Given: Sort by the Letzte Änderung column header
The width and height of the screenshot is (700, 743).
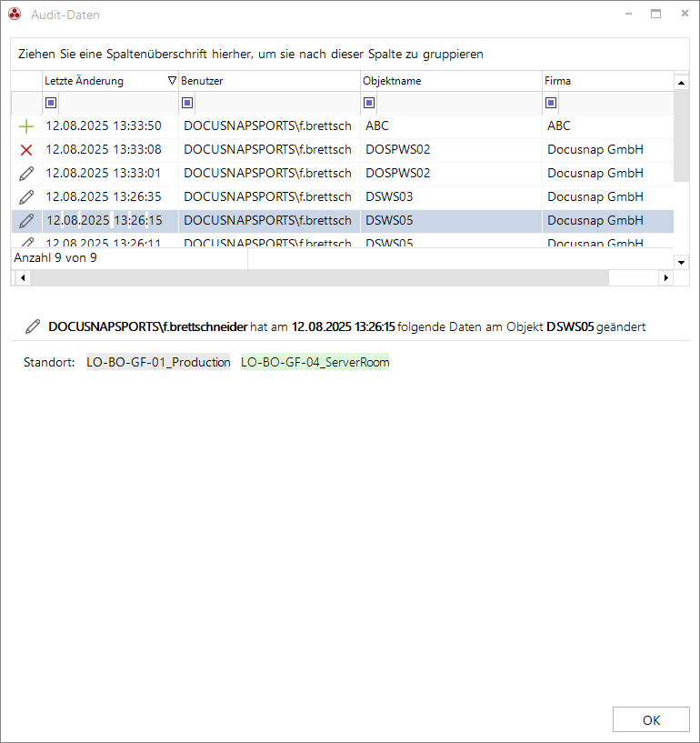Looking at the screenshot, I should point(110,81).
